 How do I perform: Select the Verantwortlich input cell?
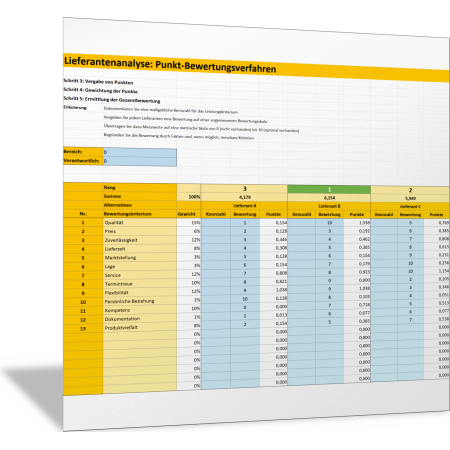pos(140,161)
